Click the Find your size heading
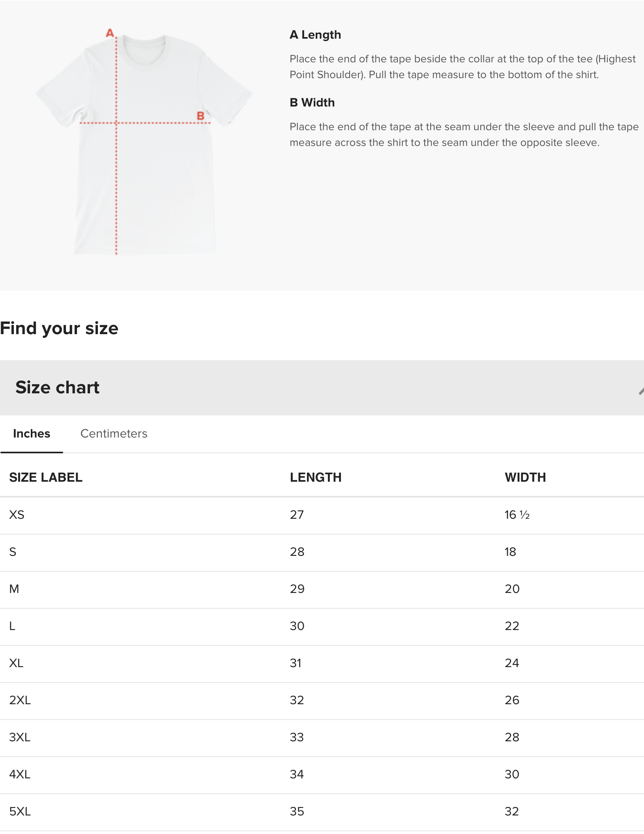The width and height of the screenshot is (644, 834). click(x=59, y=328)
